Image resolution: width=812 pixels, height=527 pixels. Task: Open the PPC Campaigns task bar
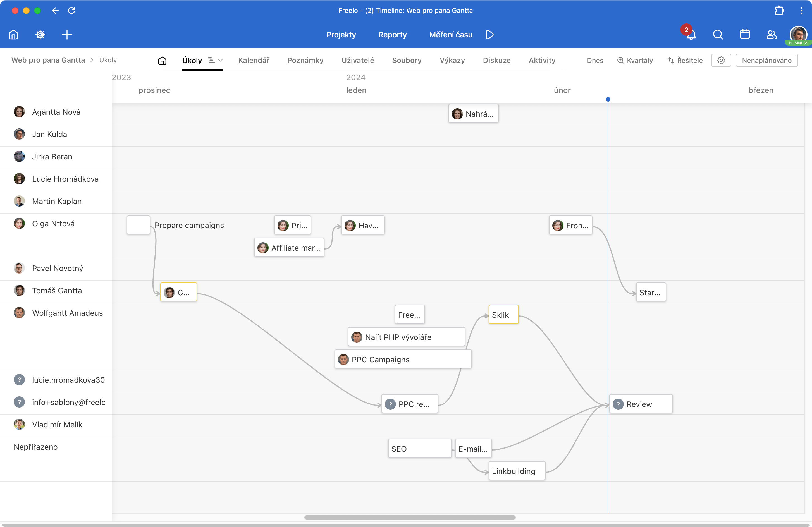pyautogui.click(x=403, y=359)
